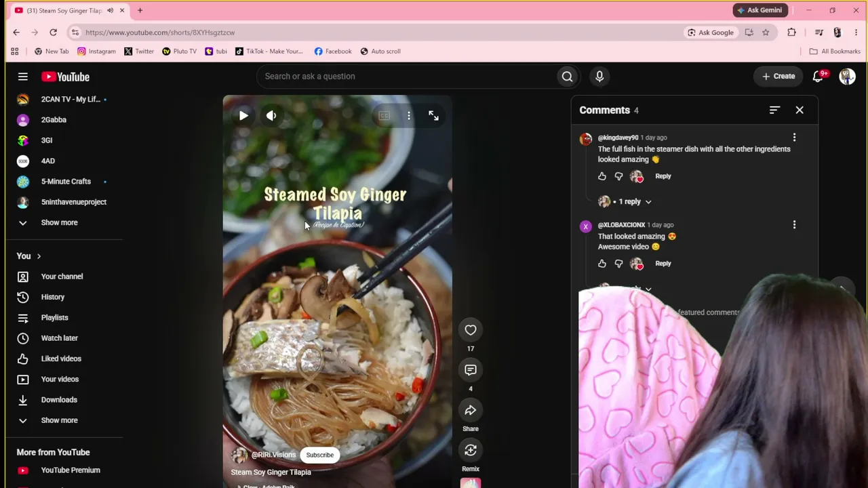Open the tubi bookmark
Viewport: 868px width, 488px height.
tap(216, 52)
